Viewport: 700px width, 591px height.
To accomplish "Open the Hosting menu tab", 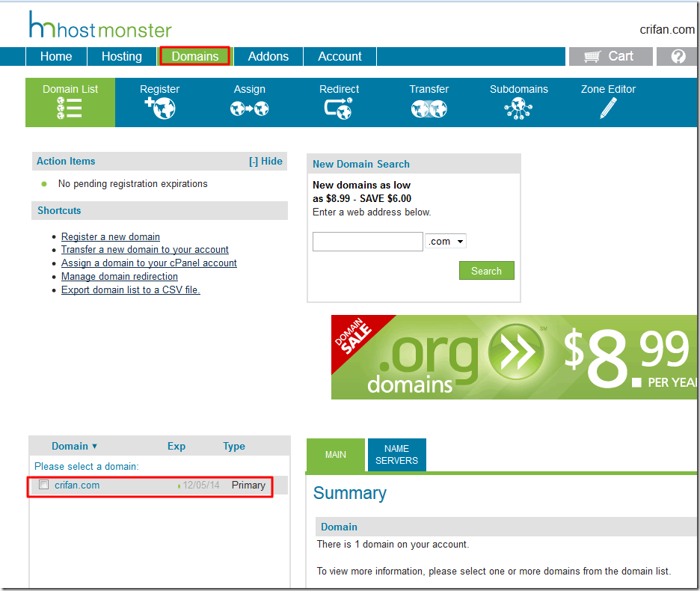I will pyautogui.click(x=122, y=56).
